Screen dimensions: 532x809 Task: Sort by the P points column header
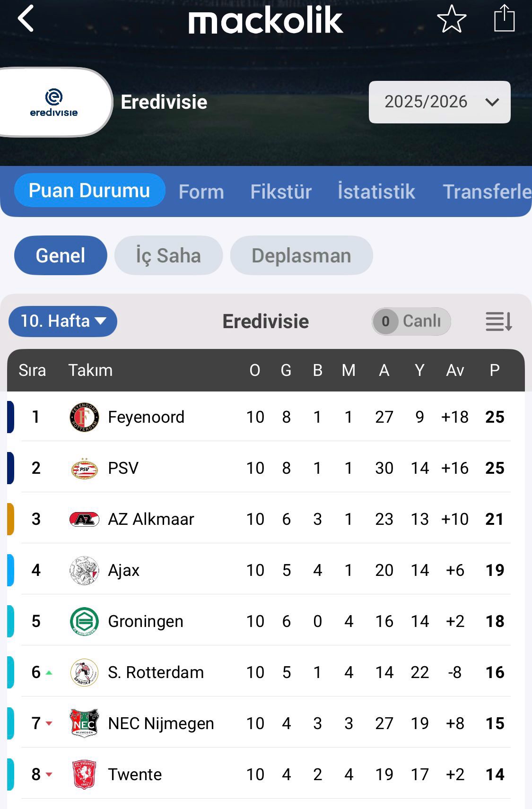pos(495,370)
